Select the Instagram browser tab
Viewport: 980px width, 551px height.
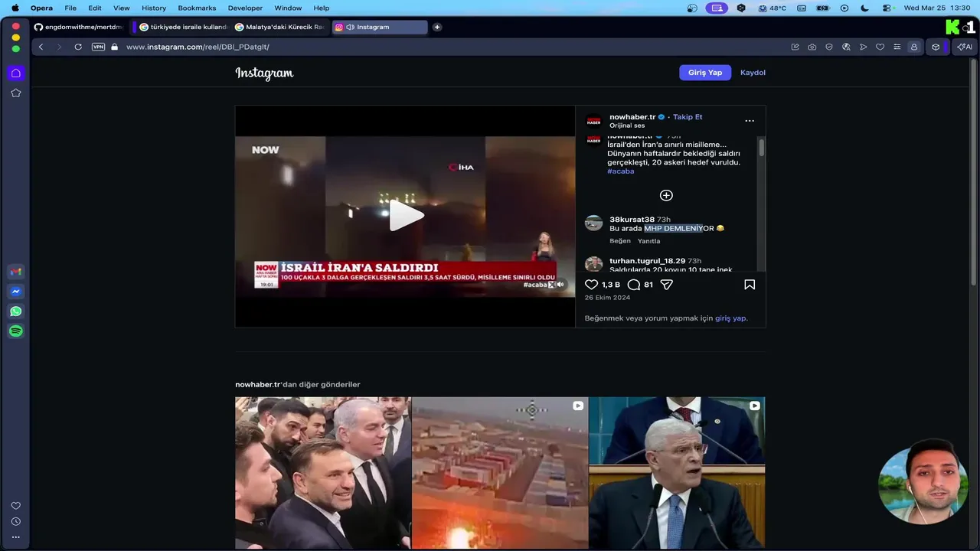click(380, 27)
